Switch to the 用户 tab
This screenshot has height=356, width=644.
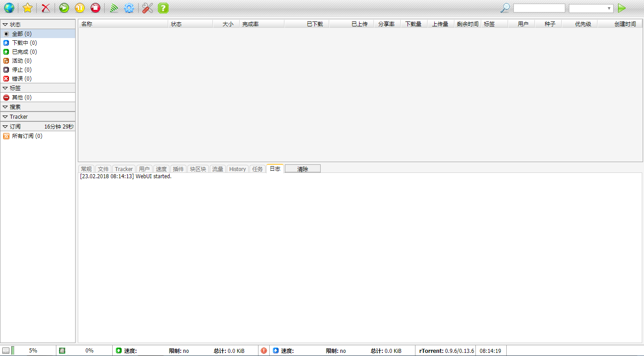(x=144, y=169)
